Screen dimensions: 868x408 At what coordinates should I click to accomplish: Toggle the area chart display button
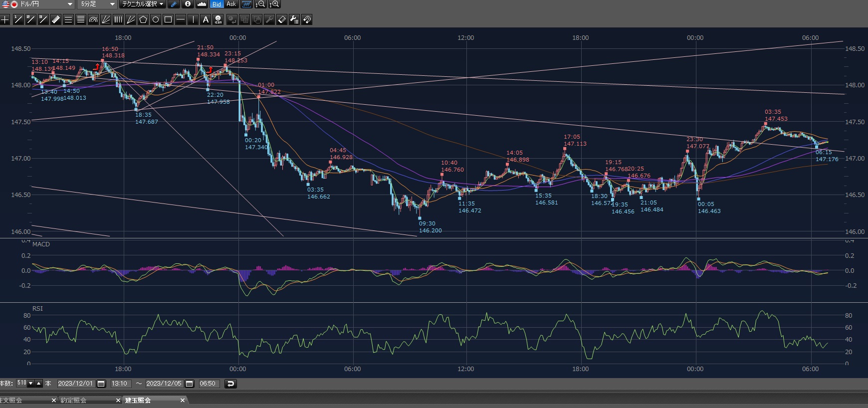point(202,4)
